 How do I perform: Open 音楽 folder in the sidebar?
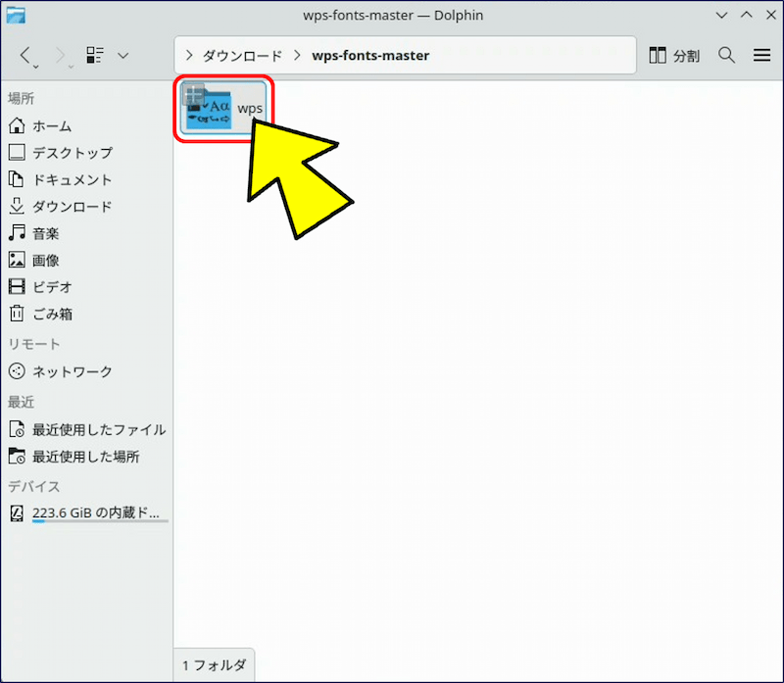click(x=46, y=233)
